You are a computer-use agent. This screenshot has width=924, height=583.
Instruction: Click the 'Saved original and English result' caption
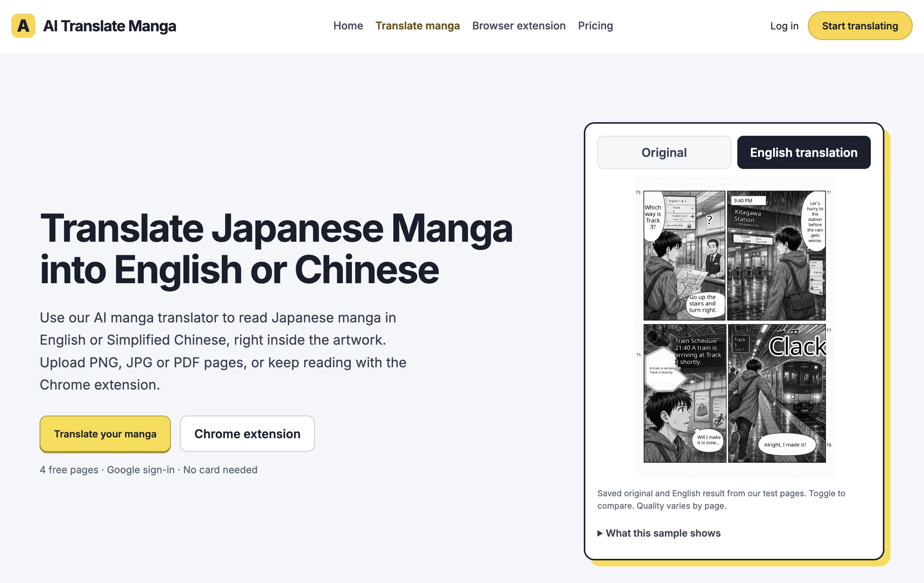pos(721,499)
